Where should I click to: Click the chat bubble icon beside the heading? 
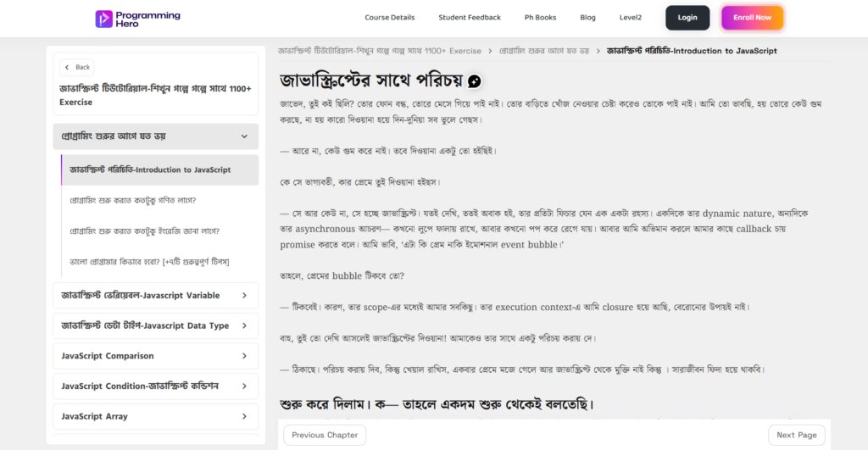coord(475,81)
